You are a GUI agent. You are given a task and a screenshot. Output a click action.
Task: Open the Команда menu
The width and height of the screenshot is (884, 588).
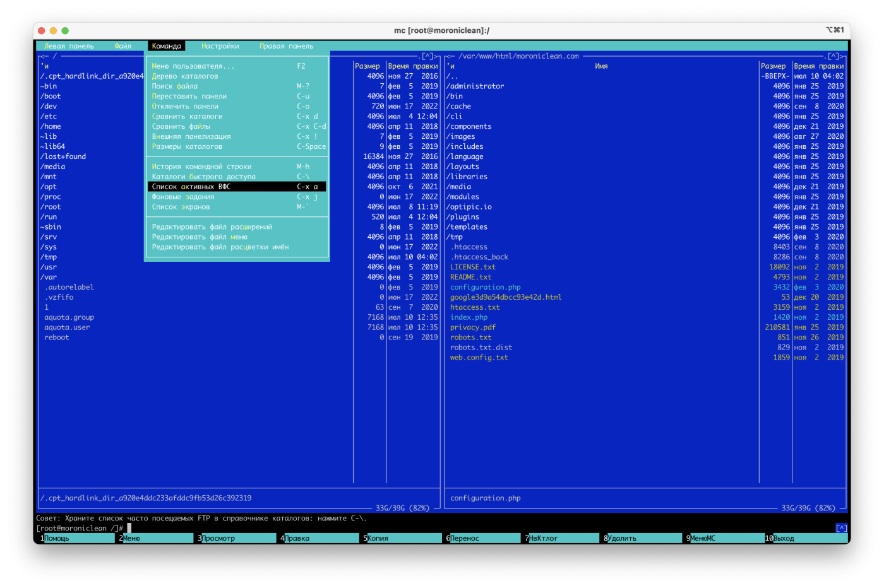pyautogui.click(x=167, y=46)
